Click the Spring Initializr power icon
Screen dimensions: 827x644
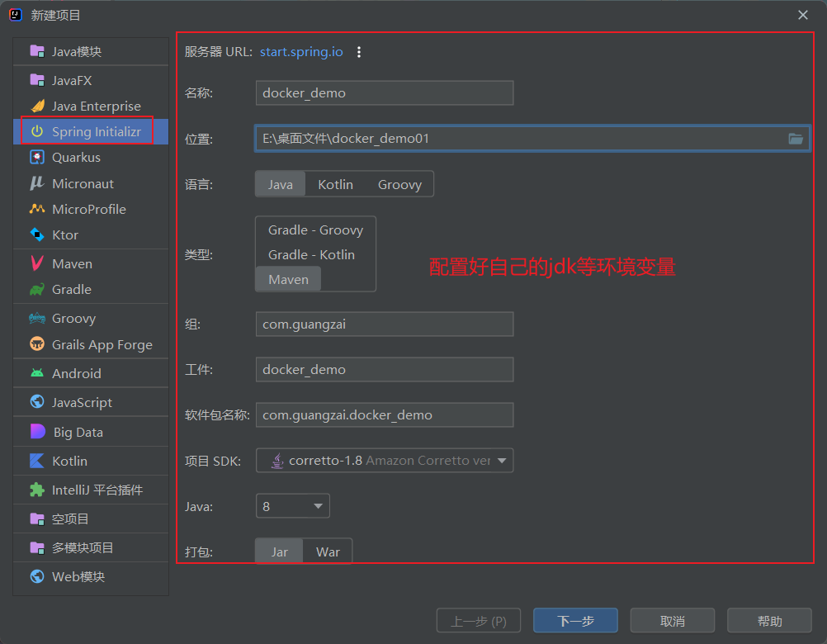[x=37, y=131]
